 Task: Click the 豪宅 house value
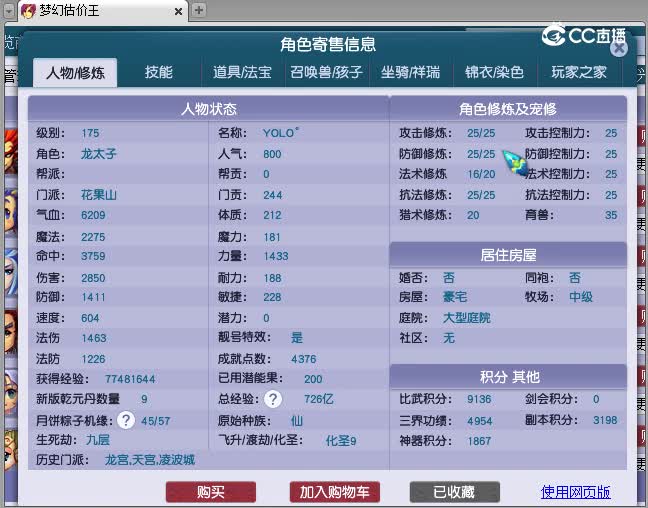(x=455, y=297)
